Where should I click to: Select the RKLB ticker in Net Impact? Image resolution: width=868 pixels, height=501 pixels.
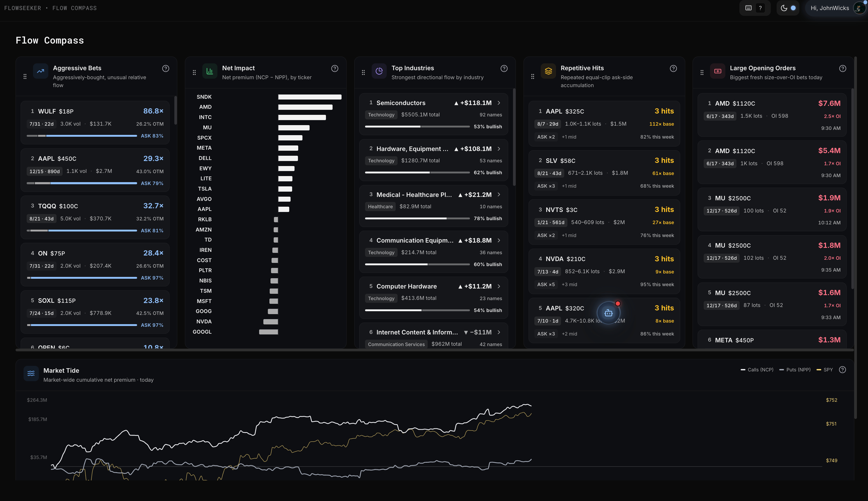tap(205, 220)
